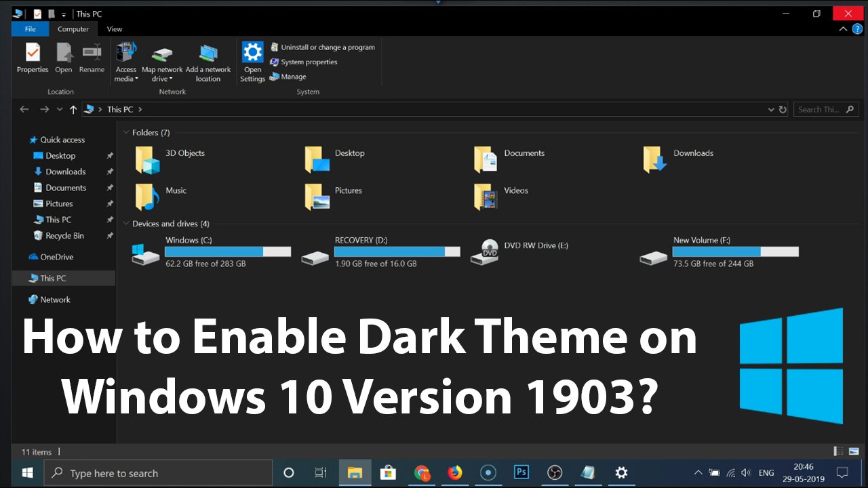Click Add a network location
Screen dimensions: 868x488
[x=208, y=62]
